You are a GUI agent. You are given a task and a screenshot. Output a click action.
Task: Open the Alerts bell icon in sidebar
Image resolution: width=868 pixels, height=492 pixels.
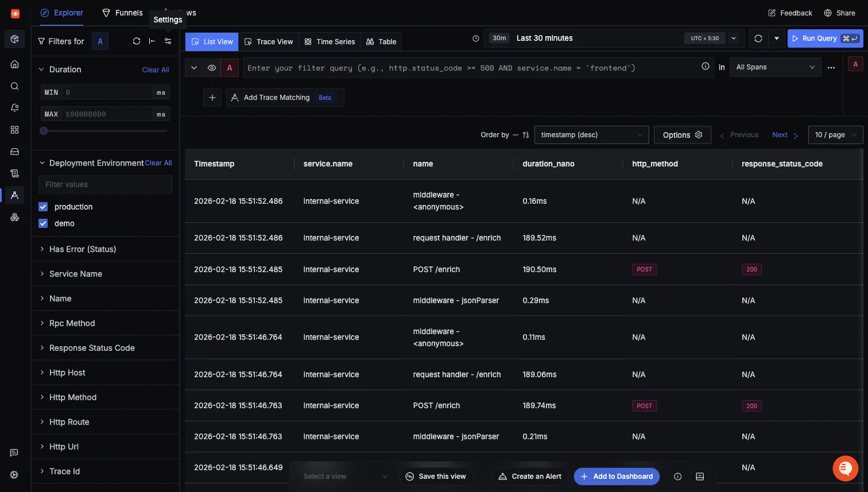click(14, 107)
